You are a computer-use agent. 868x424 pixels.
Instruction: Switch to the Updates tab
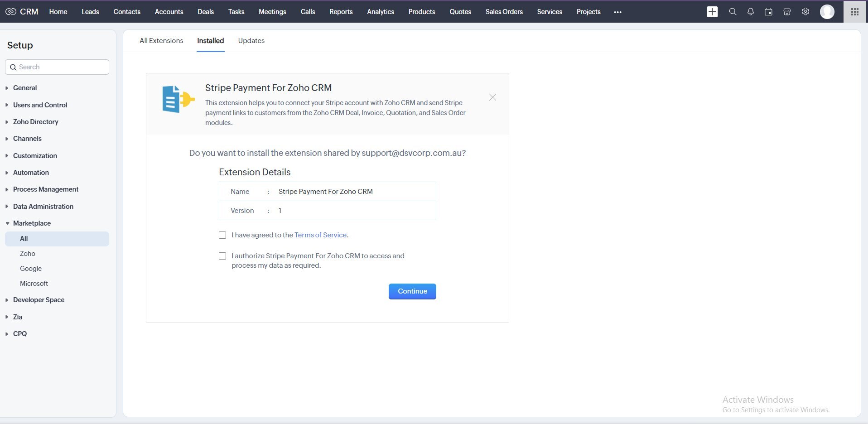tap(251, 41)
